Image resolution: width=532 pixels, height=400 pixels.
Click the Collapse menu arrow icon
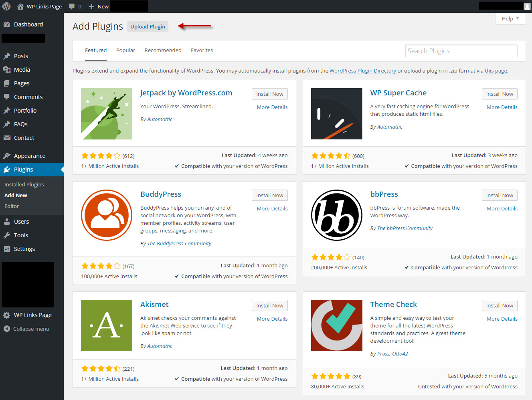pyautogui.click(x=7, y=329)
